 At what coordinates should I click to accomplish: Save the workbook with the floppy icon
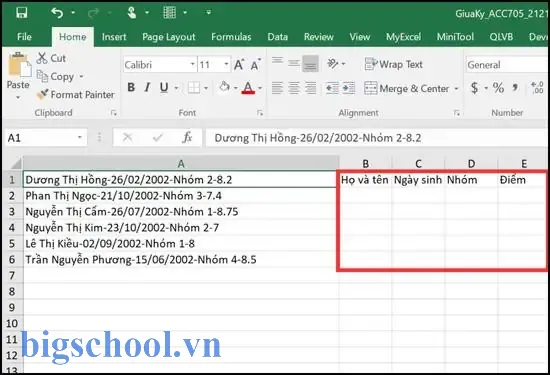(x=22, y=13)
